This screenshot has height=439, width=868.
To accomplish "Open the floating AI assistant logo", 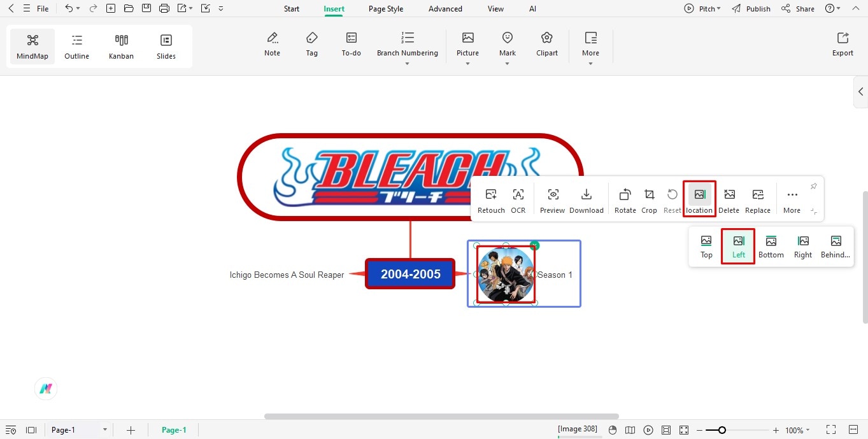I will click(x=46, y=389).
